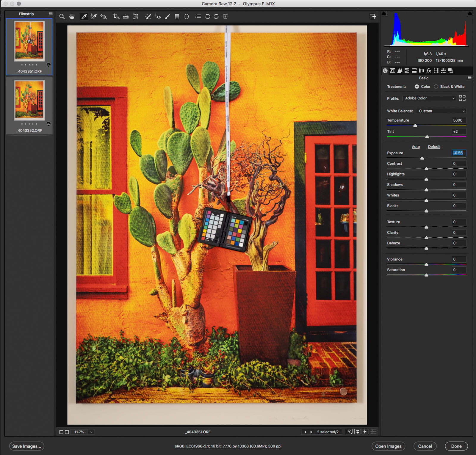The image size is (476, 455).
Task: Select the Black & White treatment option
Action: point(436,87)
